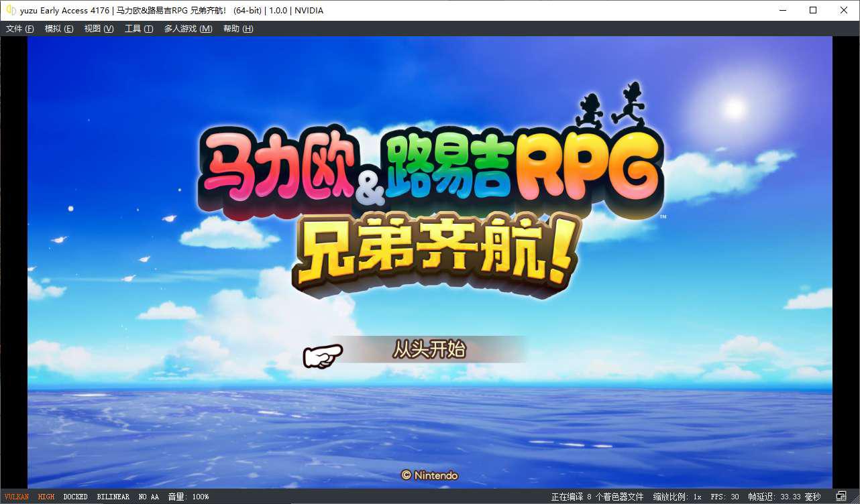The image size is (860, 504).
Task: Minimize the yuzu window
Action: point(782,10)
